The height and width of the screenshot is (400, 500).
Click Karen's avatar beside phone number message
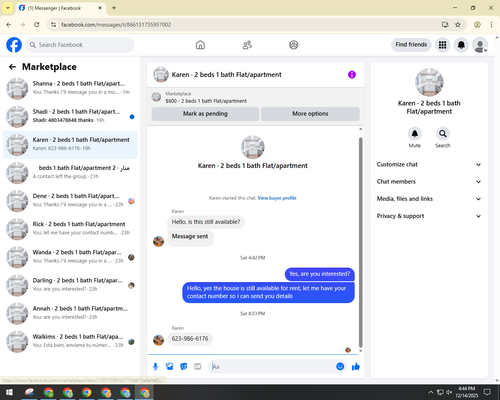(158, 340)
